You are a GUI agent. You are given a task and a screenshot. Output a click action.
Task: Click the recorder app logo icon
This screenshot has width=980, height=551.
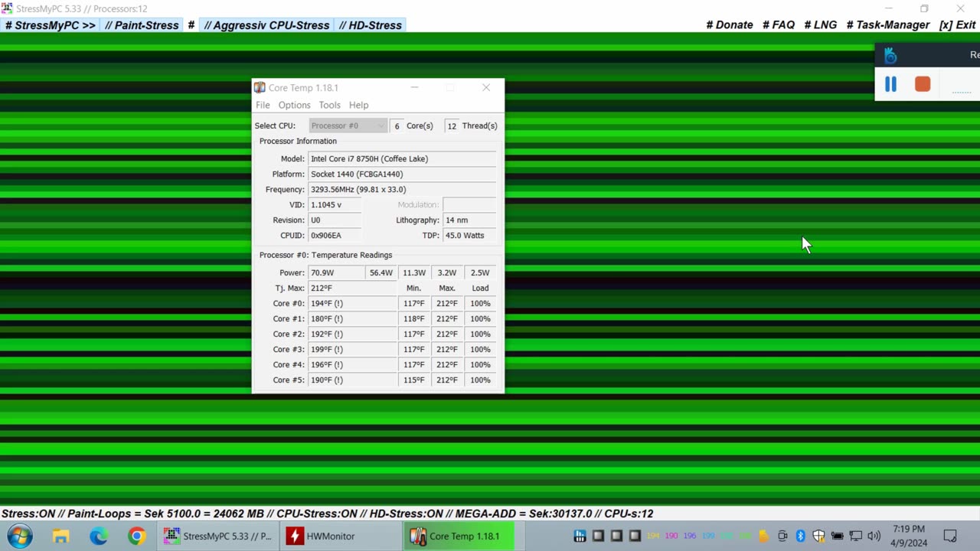click(890, 55)
